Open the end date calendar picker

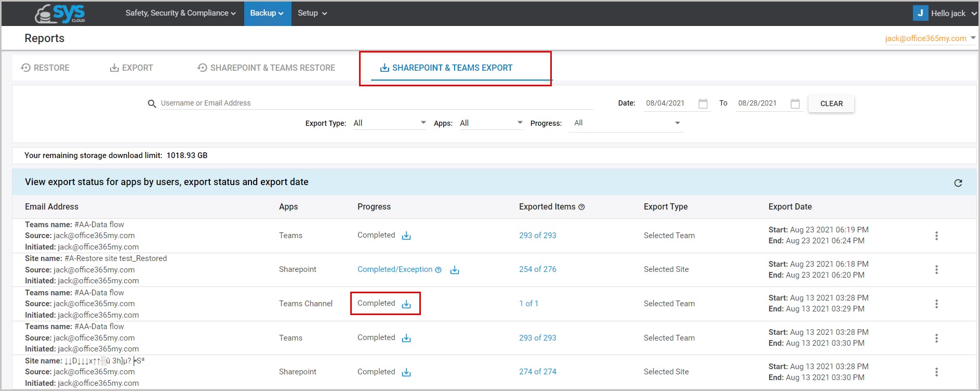pyautogui.click(x=795, y=104)
